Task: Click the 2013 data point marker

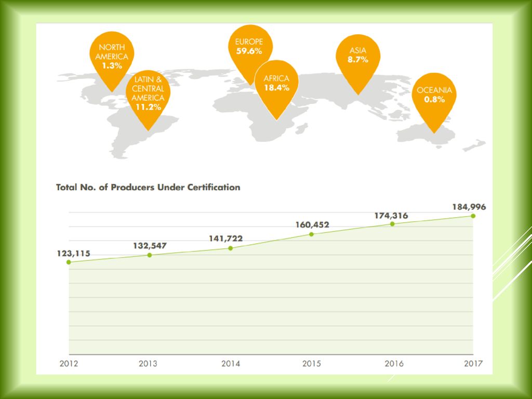Action: (x=150, y=255)
